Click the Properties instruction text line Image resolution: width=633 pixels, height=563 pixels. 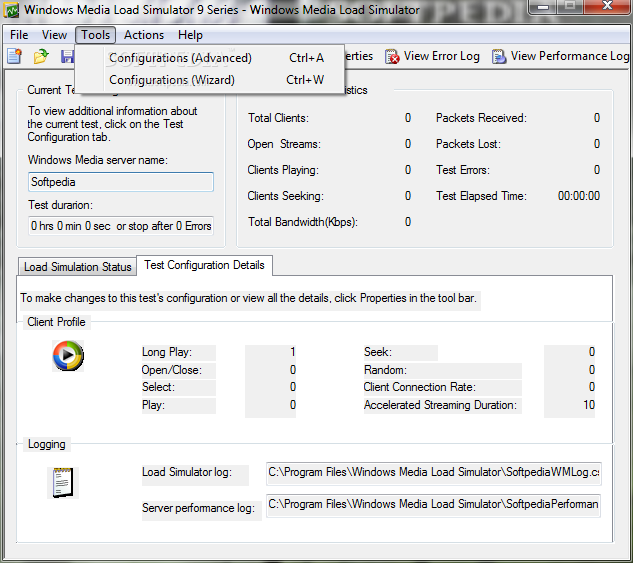[x=248, y=298]
